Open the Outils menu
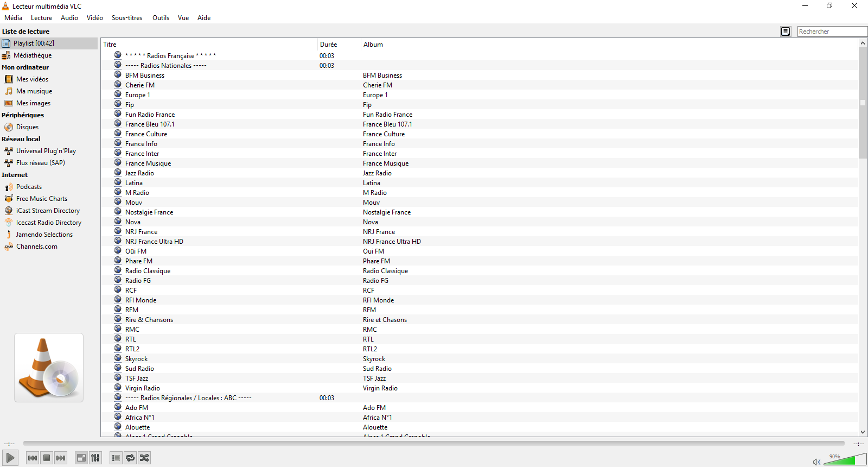 pos(161,18)
